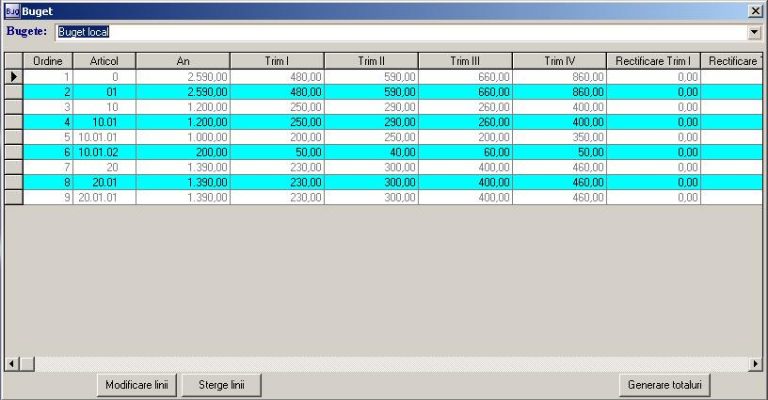Select article cell 10.01.02
The height and width of the screenshot is (400, 768).
(104, 152)
